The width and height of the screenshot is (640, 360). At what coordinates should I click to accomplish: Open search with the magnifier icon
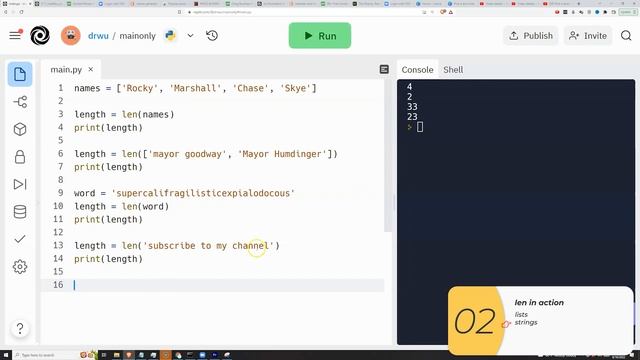[626, 36]
